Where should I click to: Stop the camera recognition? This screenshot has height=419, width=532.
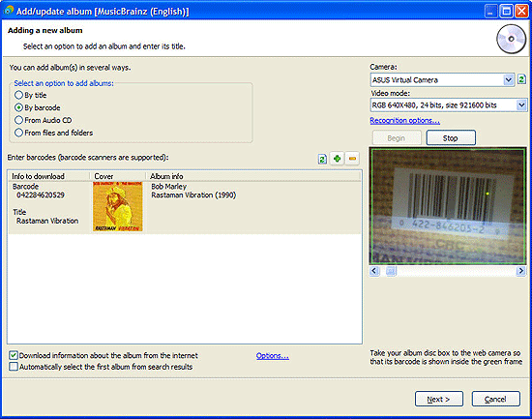click(451, 138)
